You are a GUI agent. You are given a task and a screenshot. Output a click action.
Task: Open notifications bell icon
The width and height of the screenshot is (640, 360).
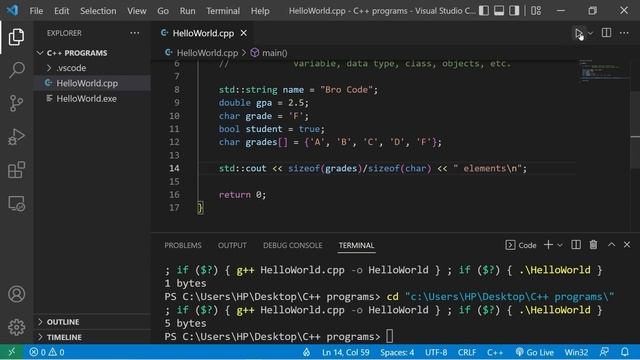coord(624,352)
